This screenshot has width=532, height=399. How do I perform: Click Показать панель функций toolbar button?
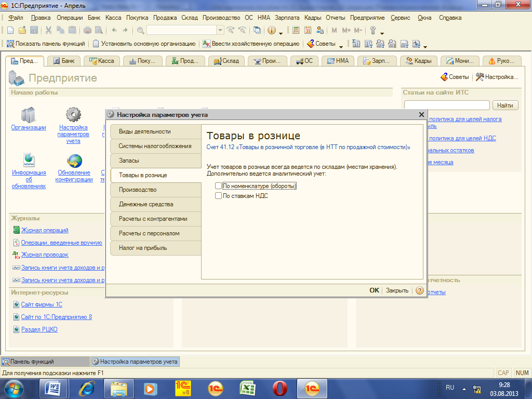coord(46,44)
